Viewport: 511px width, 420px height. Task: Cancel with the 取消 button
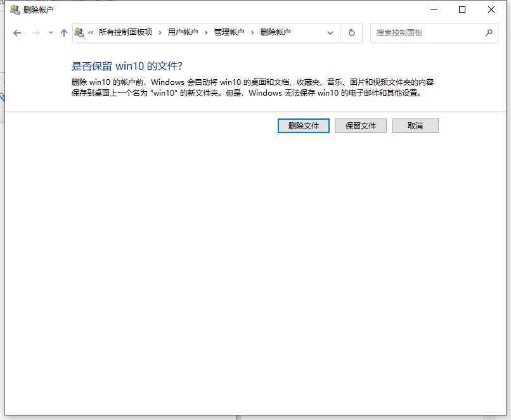[415, 125]
